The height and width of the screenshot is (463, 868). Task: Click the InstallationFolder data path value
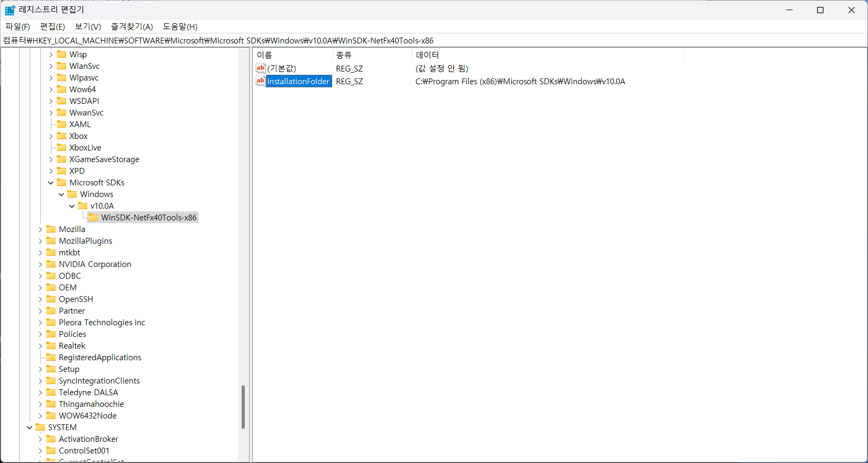pyautogui.click(x=520, y=81)
